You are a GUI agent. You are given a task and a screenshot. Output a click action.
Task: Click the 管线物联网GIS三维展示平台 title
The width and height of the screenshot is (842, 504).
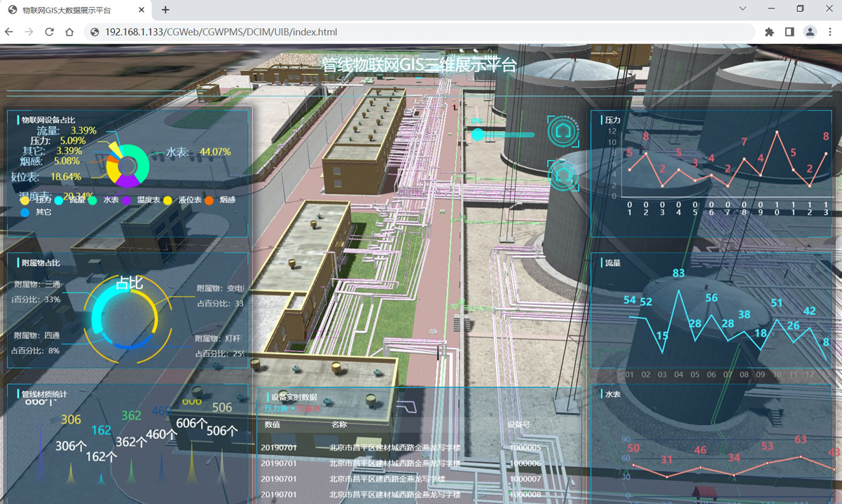(x=419, y=65)
